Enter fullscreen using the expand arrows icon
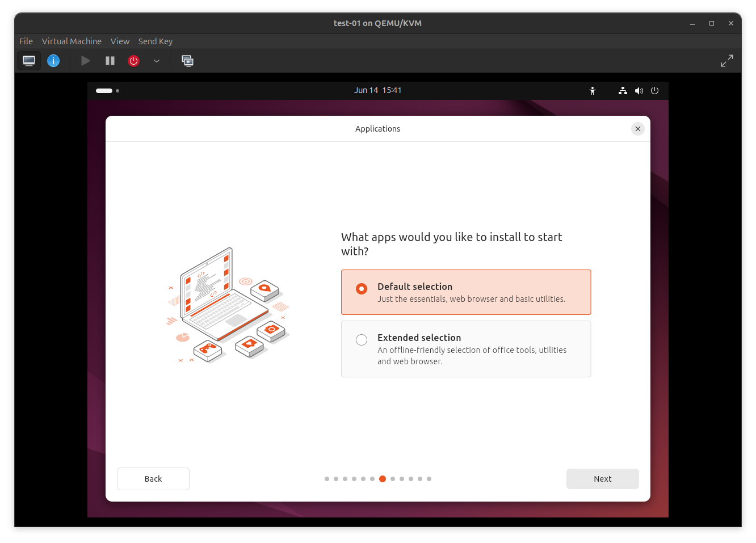 [727, 61]
